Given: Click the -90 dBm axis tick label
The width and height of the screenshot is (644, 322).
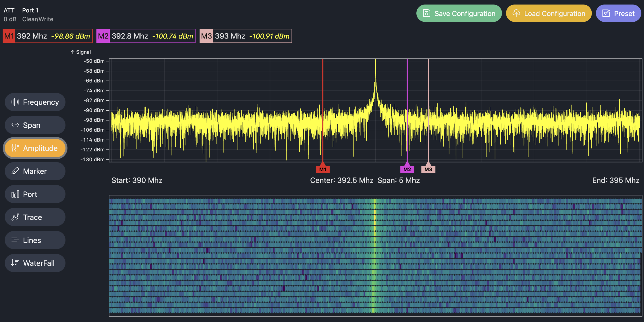Looking at the screenshot, I should click(94, 110).
